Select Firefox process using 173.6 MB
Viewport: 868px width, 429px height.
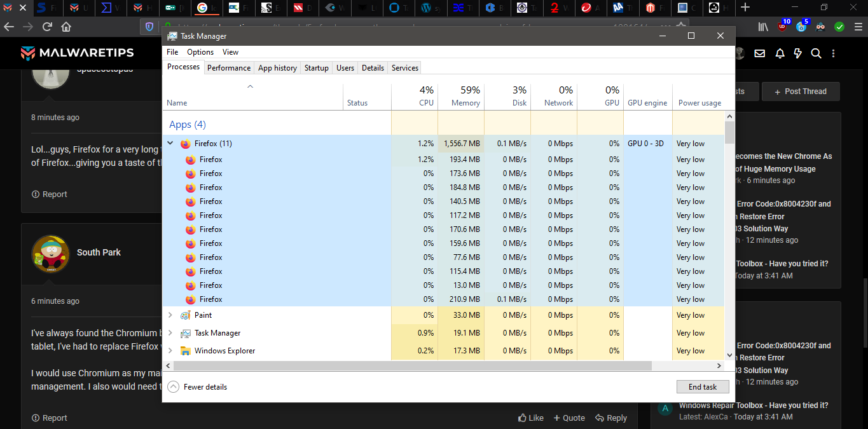tap(443, 174)
